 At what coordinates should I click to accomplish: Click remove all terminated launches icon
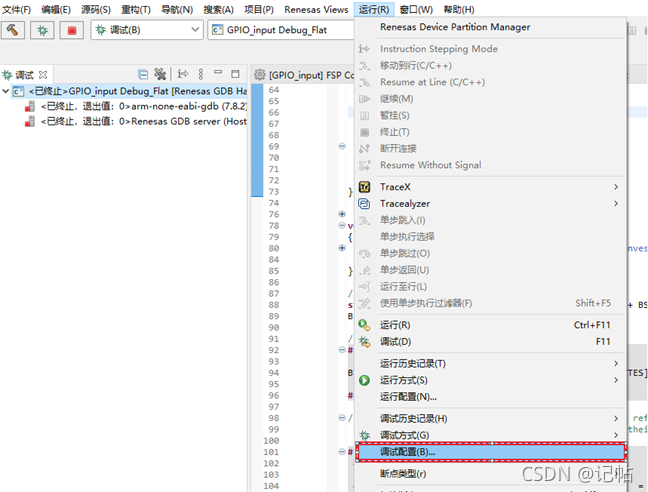pyautogui.click(x=160, y=74)
